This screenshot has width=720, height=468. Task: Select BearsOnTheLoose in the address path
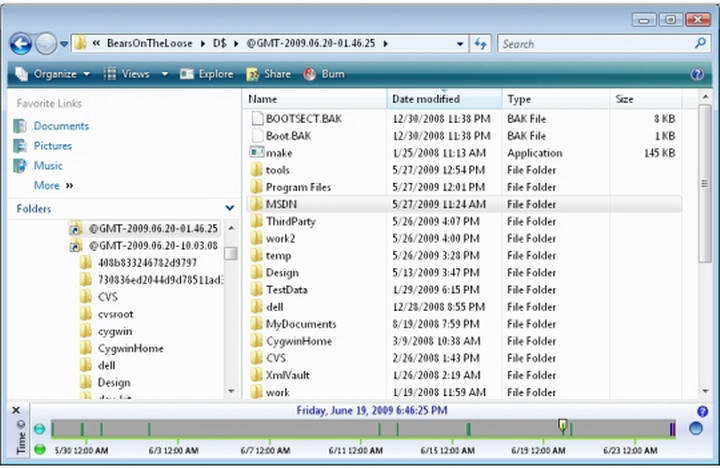(x=150, y=43)
